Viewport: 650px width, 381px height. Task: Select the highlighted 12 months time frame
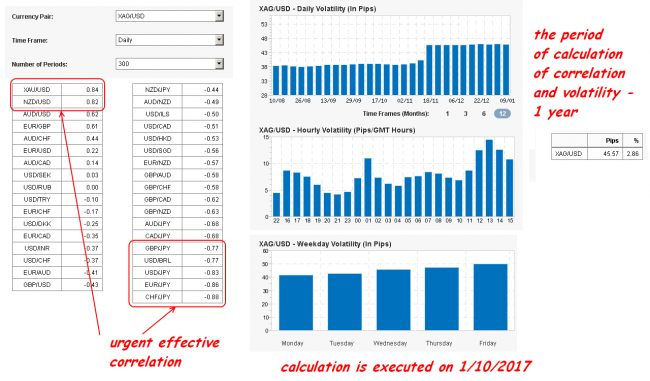502,114
